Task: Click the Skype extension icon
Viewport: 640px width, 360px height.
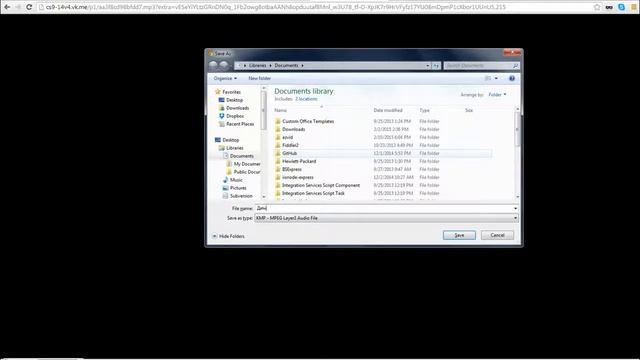Action: [x=621, y=7]
